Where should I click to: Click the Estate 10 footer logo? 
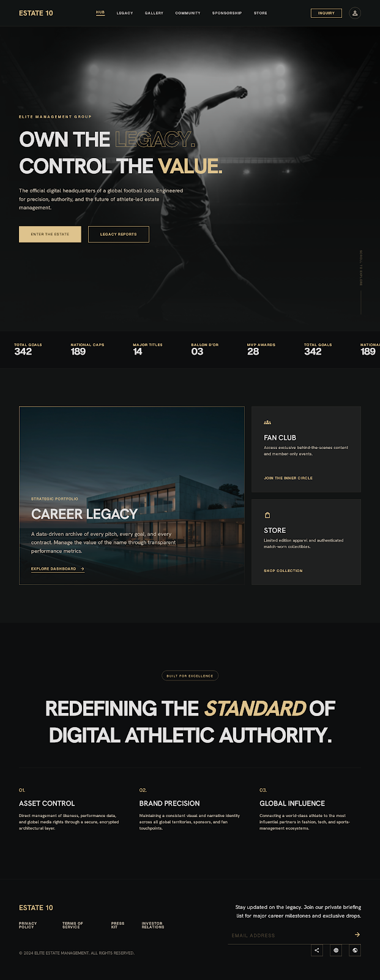pyautogui.click(x=36, y=908)
